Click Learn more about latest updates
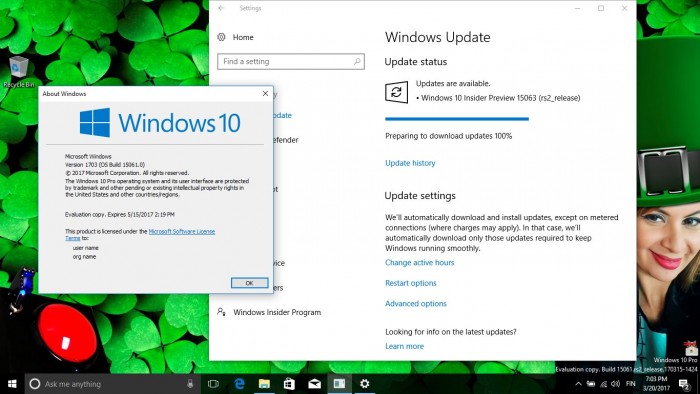 coord(404,346)
